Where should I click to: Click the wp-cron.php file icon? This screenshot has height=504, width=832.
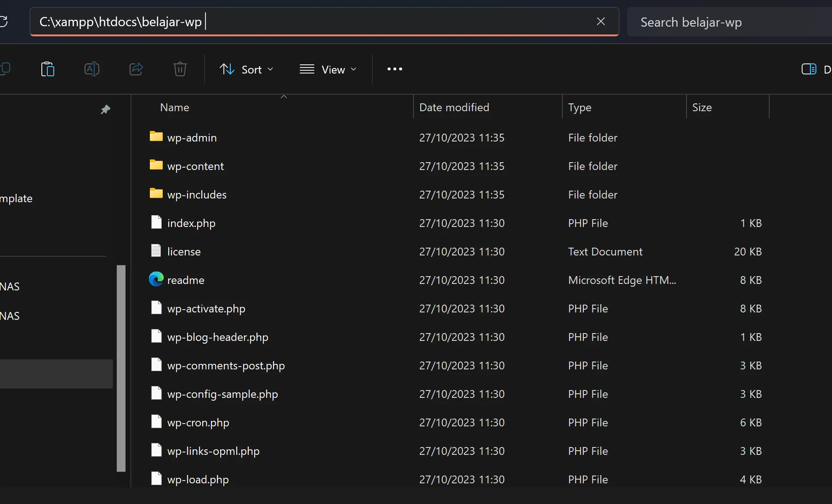tap(156, 422)
